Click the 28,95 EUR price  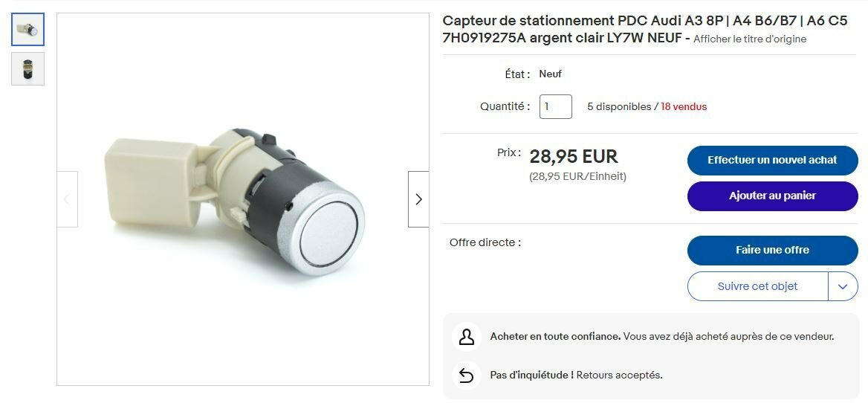(573, 157)
